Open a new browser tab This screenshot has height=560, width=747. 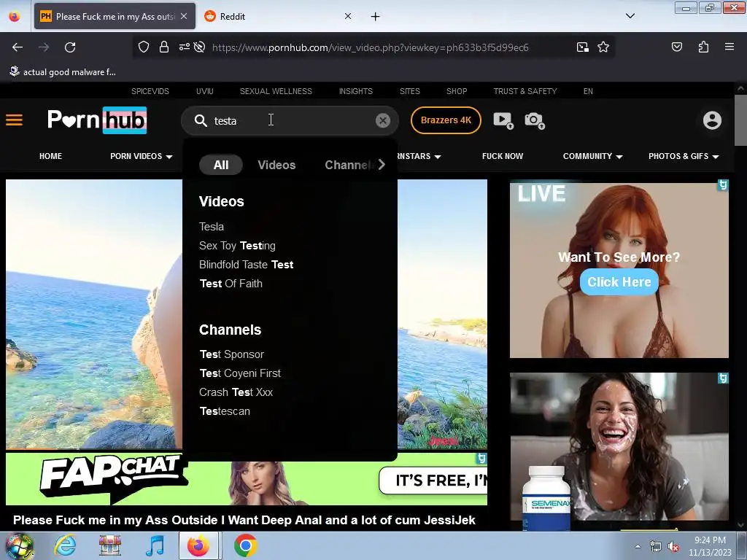(x=376, y=17)
